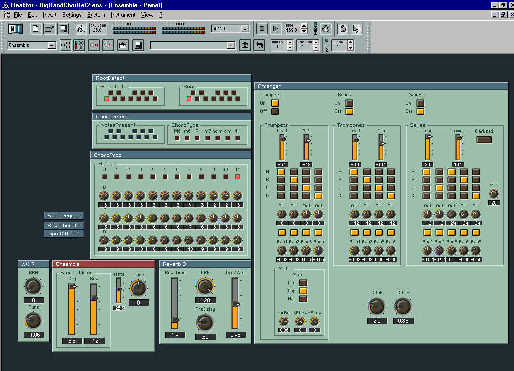Click the right large knob at Changer bottom

coord(403,306)
